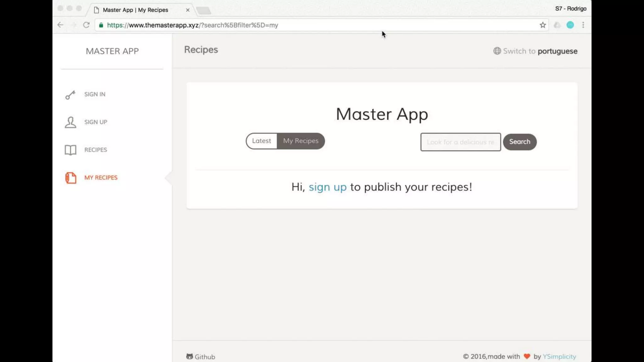Click the Recipes open book icon
The image size is (644, 362).
coord(70,150)
